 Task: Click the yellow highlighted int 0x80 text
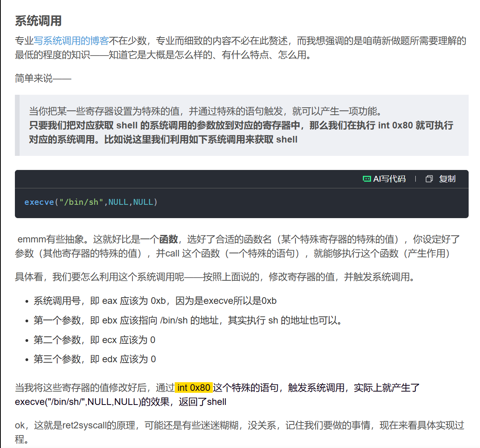pos(194,388)
